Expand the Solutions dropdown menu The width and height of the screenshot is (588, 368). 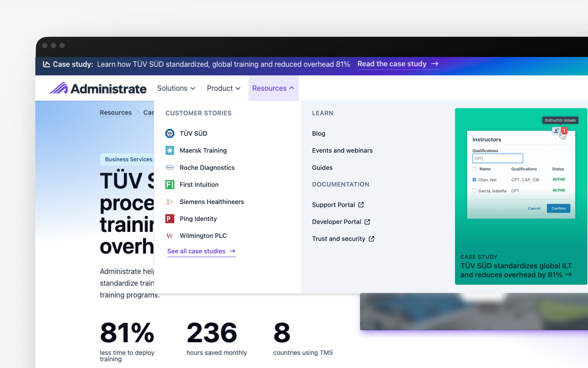pos(176,88)
